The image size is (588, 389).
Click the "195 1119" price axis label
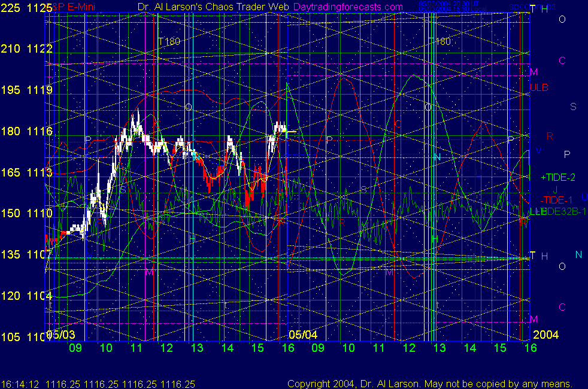pyautogui.click(x=26, y=90)
